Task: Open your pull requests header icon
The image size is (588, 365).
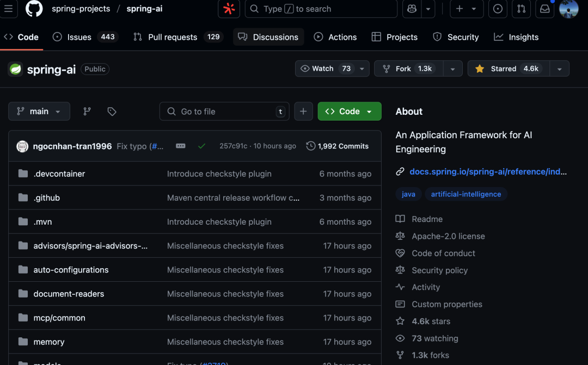Action: pyautogui.click(x=521, y=9)
